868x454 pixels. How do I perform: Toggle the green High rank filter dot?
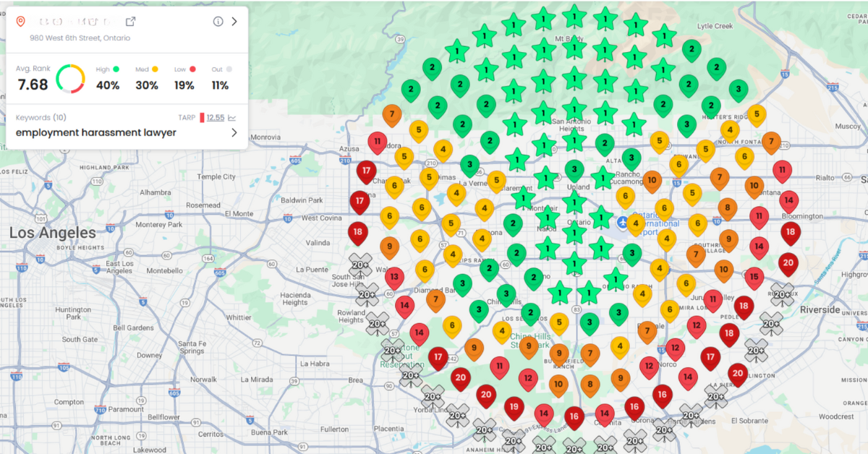(116, 69)
